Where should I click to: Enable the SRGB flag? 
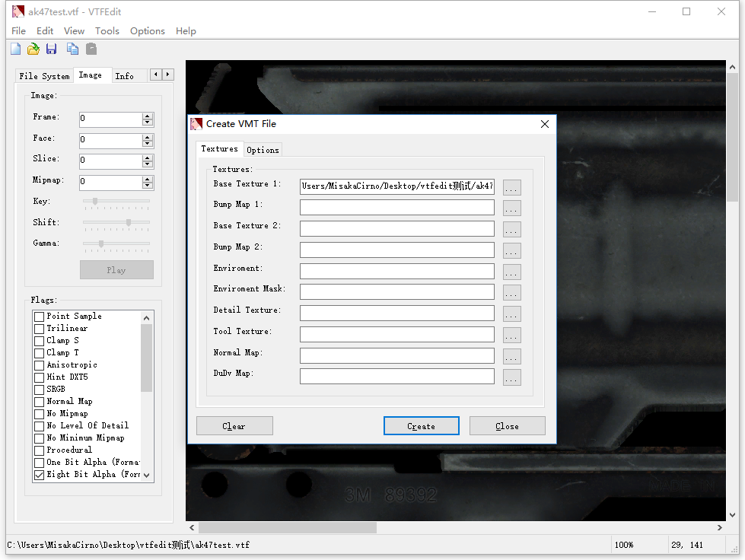40,390
